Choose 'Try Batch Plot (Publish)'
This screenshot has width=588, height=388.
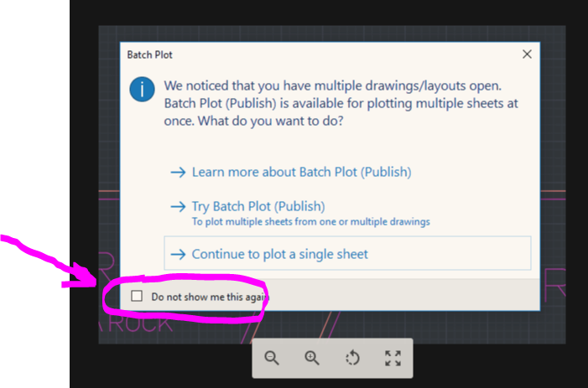point(258,206)
